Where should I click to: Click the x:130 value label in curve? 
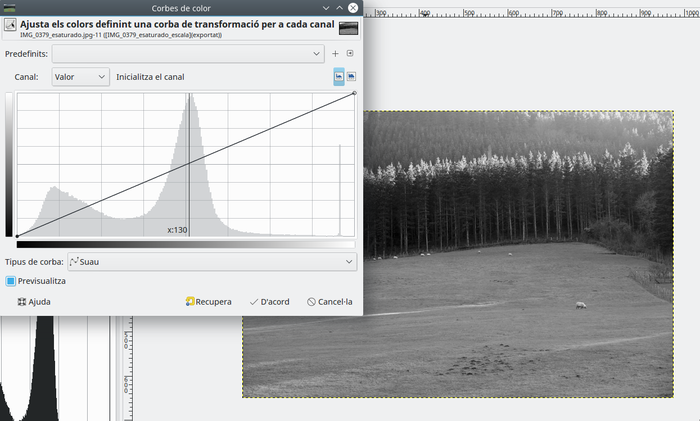(x=177, y=230)
